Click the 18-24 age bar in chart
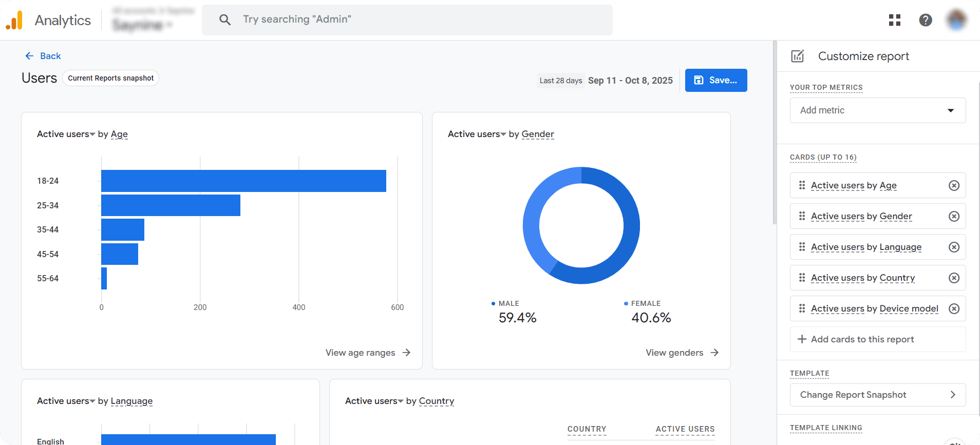980x445 pixels. (x=243, y=181)
